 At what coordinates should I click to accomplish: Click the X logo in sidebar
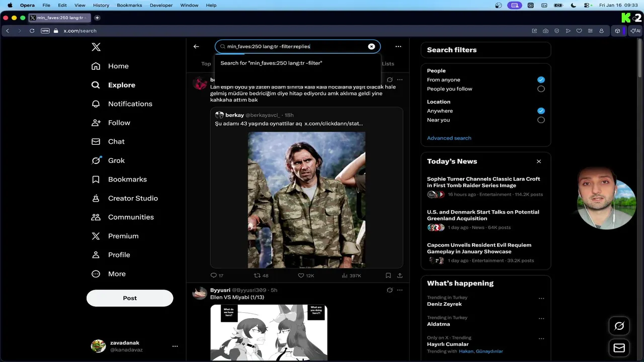[x=96, y=47]
